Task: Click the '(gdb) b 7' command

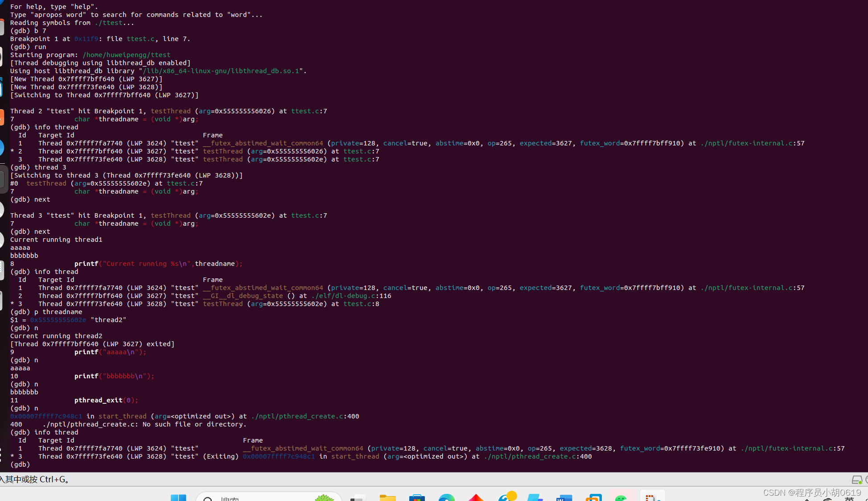Action: pos(28,31)
